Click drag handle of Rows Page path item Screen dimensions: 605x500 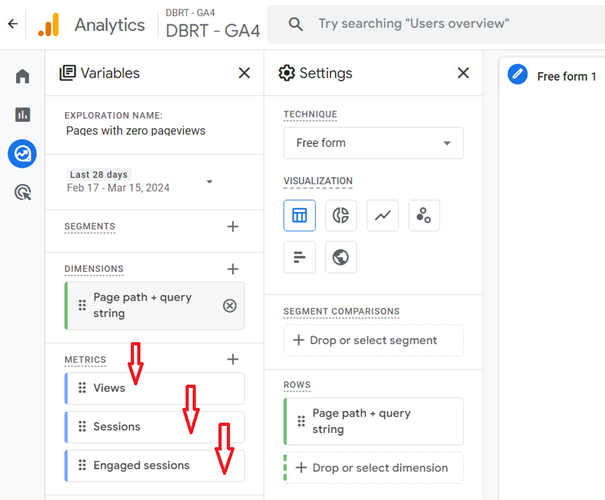(301, 421)
